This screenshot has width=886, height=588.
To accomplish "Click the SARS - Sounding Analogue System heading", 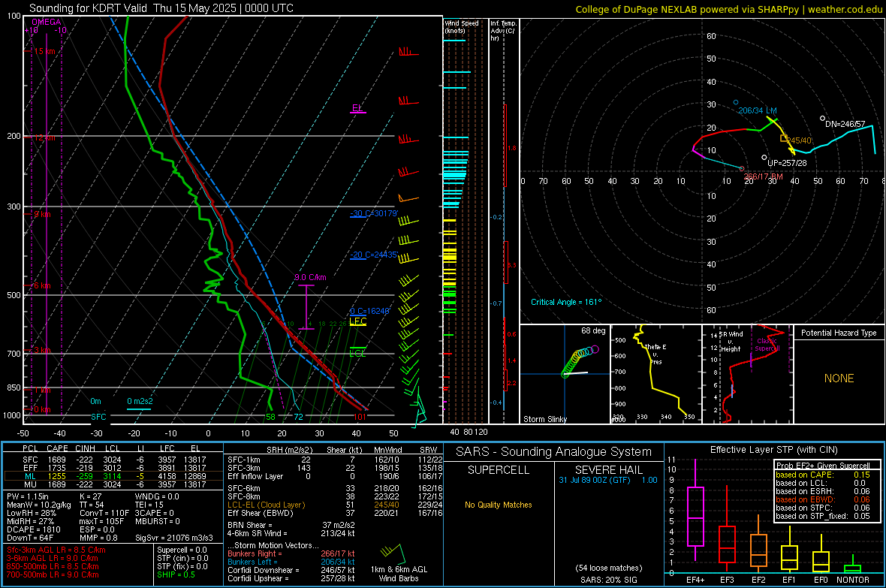I will pyautogui.click(x=554, y=452).
